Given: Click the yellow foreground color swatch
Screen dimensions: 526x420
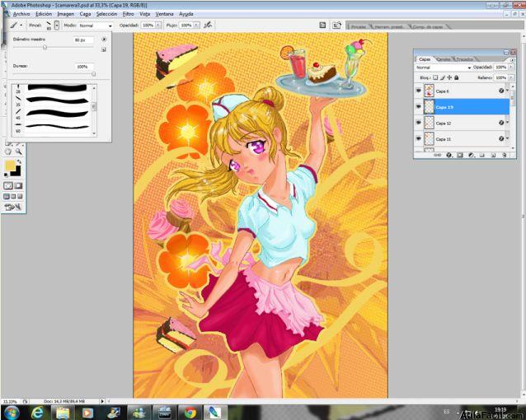Looking at the screenshot, I should [9, 165].
